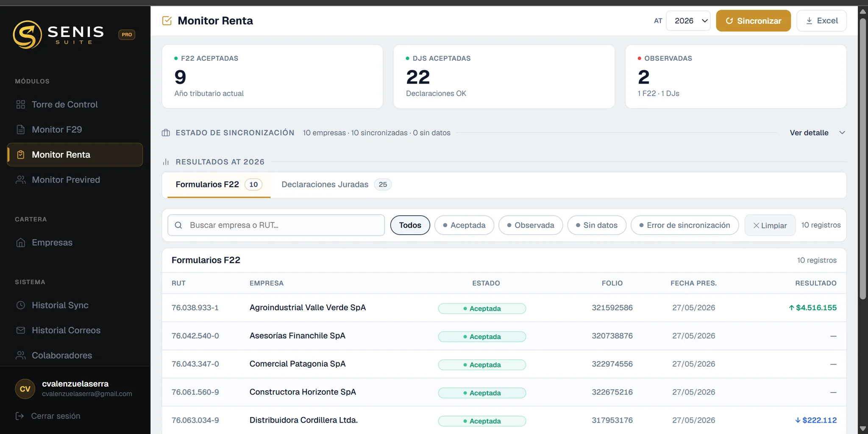Click the Sincronizar button

pyautogui.click(x=753, y=21)
